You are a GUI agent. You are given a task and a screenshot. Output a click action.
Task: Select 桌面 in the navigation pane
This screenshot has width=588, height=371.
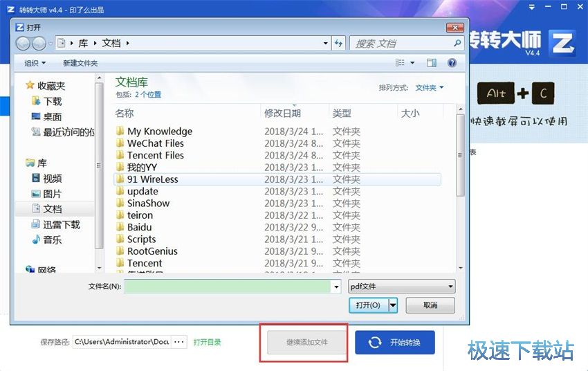[x=47, y=117]
